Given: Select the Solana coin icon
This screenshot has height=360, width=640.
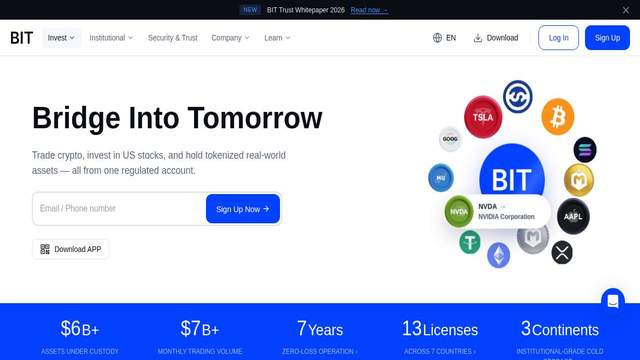Looking at the screenshot, I should click(x=584, y=149).
